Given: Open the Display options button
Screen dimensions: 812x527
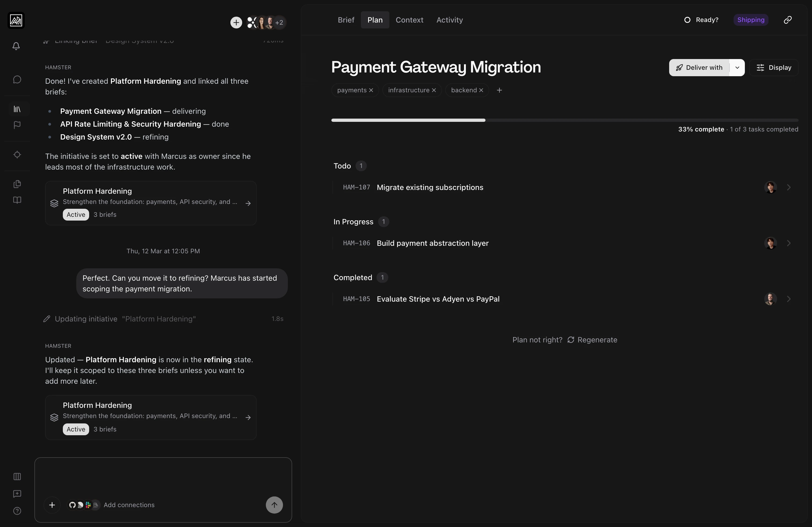Looking at the screenshot, I should pyautogui.click(x=774, y=68).
